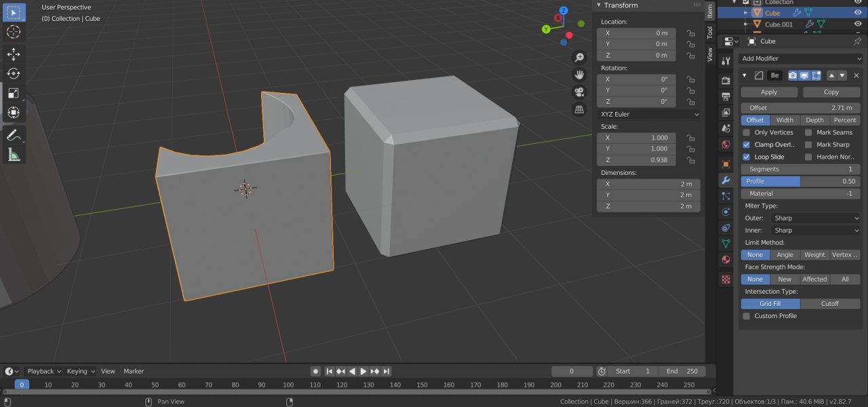The height and width of the screenshot is (407, 868).
Task: Adjust the bevel Profile slider
Action: 800,181
